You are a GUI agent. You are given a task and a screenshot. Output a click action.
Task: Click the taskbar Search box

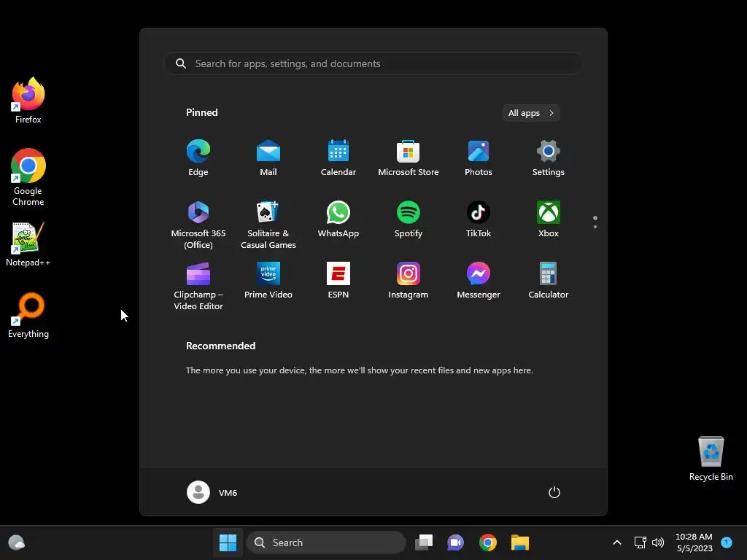tap(326, 542)
